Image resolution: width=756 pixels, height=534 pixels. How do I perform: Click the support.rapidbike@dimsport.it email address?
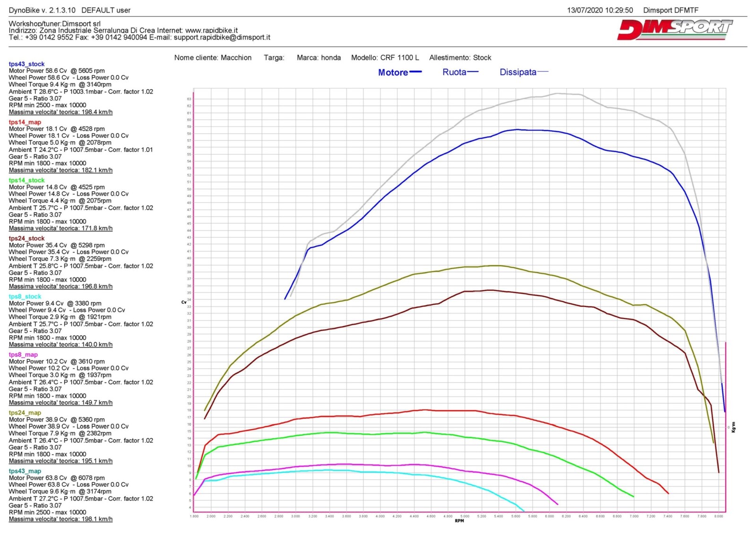pyautogui.click(x=222, y=37)
